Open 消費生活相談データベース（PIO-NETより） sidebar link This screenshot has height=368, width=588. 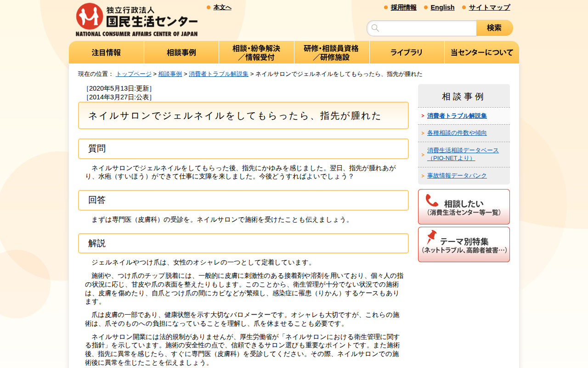click(x=463, y=154)
